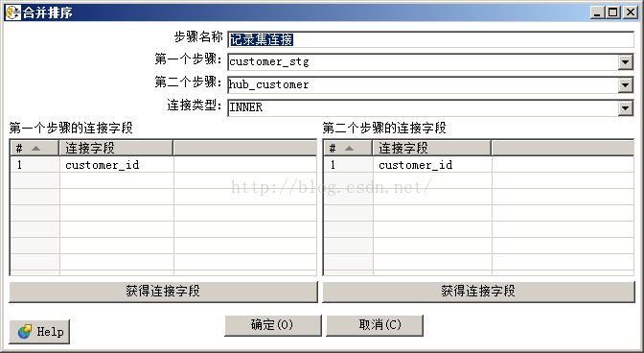Maximize the 合并排序 window

tap(612, 12)
